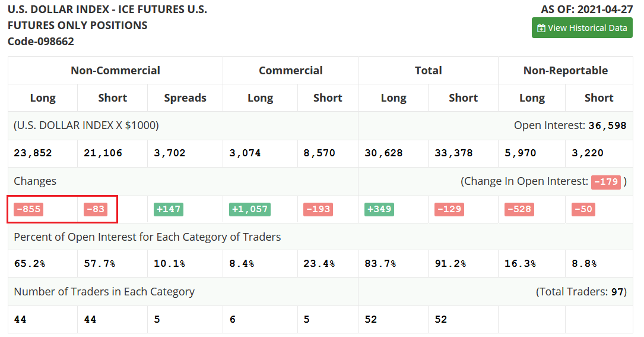
Task: Click the Total Traders count 97
Action: click(x=617, y=292)
